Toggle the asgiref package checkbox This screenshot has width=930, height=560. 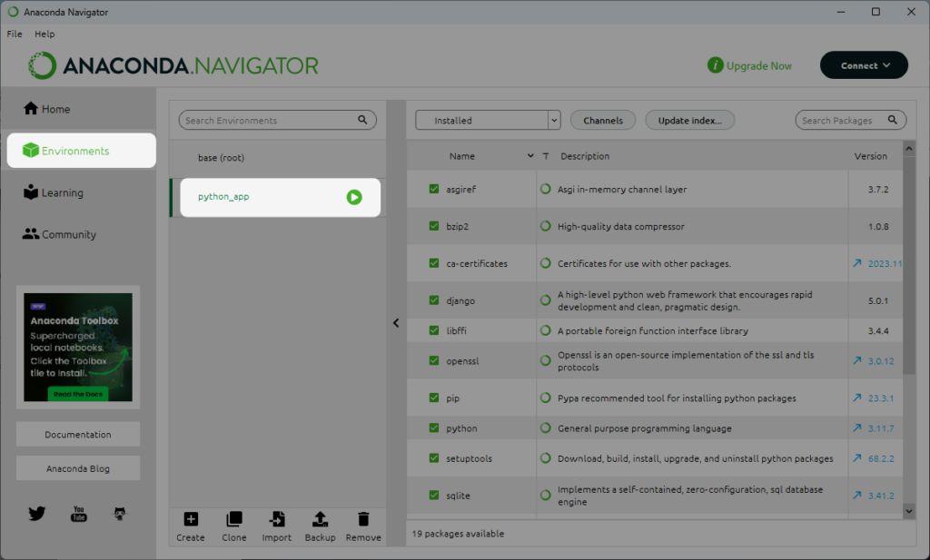tap(434, 189)
